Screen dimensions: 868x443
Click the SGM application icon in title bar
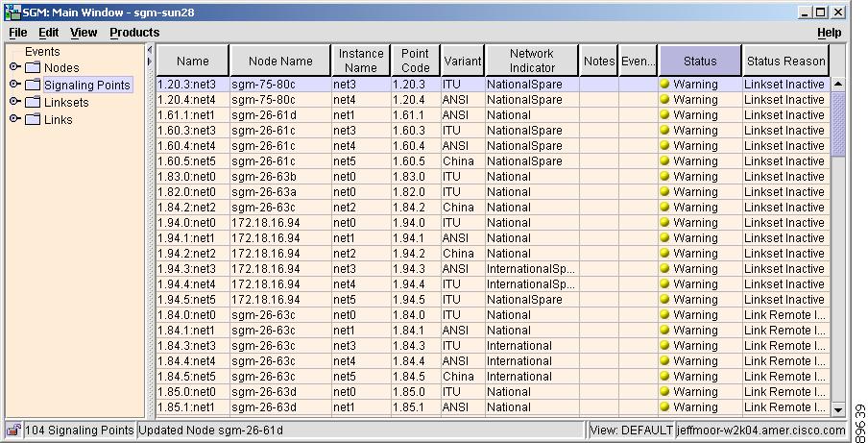pos(12,12)
